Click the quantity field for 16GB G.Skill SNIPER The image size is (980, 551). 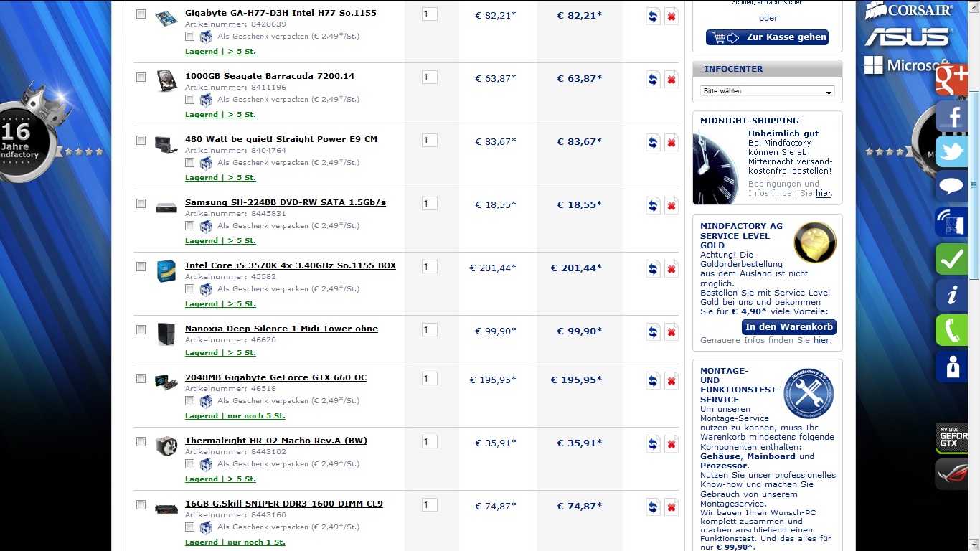(x=430, y=505)
